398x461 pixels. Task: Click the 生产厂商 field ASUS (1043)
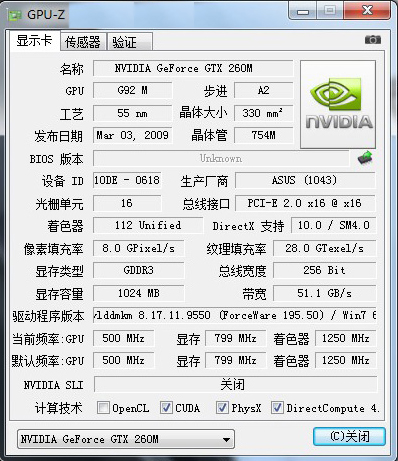(305, 180)
